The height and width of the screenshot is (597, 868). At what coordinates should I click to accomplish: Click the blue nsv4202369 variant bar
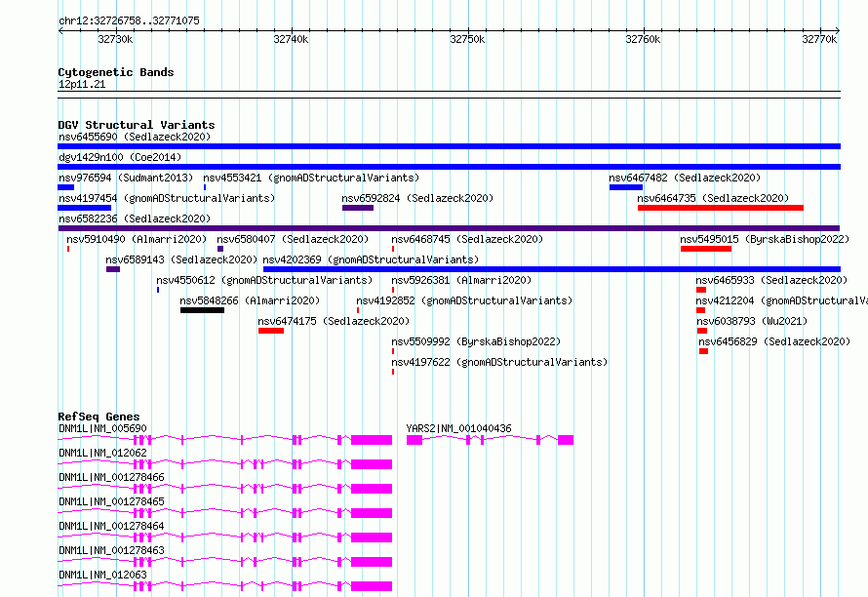pos(552,269)
